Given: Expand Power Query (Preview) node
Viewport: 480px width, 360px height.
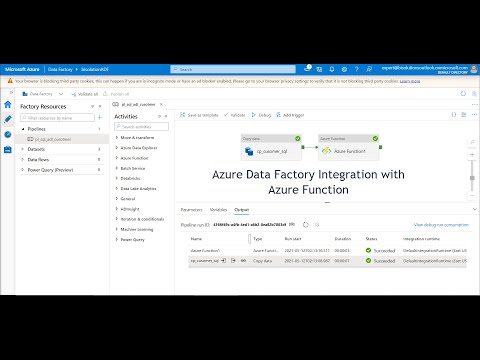Looking at the screenshot, I should coord(23,170).
